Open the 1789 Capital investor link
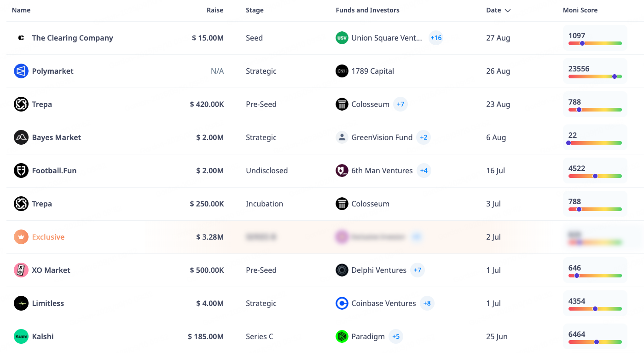This screenshot has height=353, width=644. pyautogui.click(x=372, y=71)
